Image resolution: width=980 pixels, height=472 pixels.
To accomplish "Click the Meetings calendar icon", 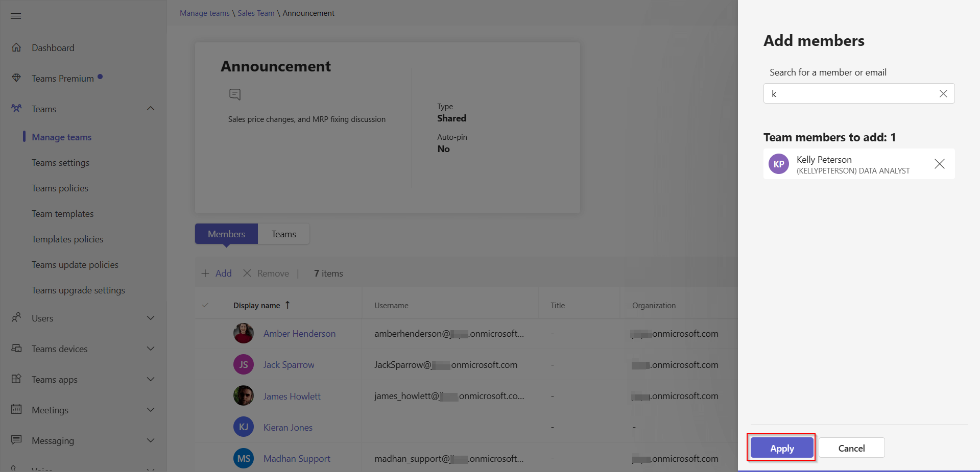I will 17,409.
